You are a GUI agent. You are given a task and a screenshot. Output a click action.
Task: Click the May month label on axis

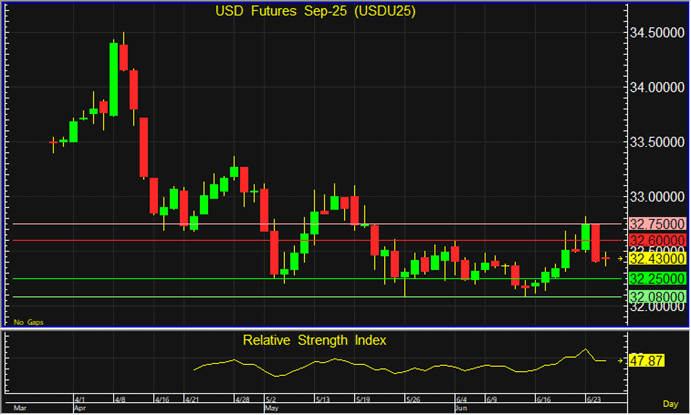click(x=271, y=408)
